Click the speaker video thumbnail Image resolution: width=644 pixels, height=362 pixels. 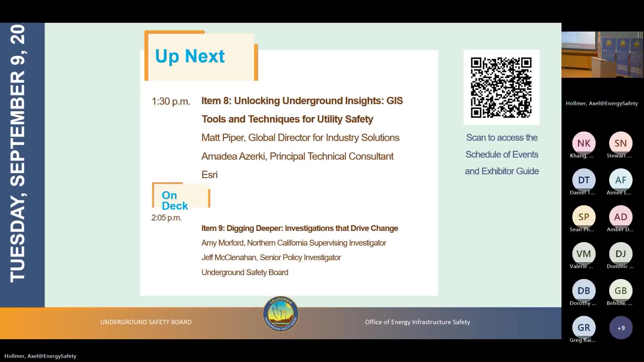coord(602,55)
